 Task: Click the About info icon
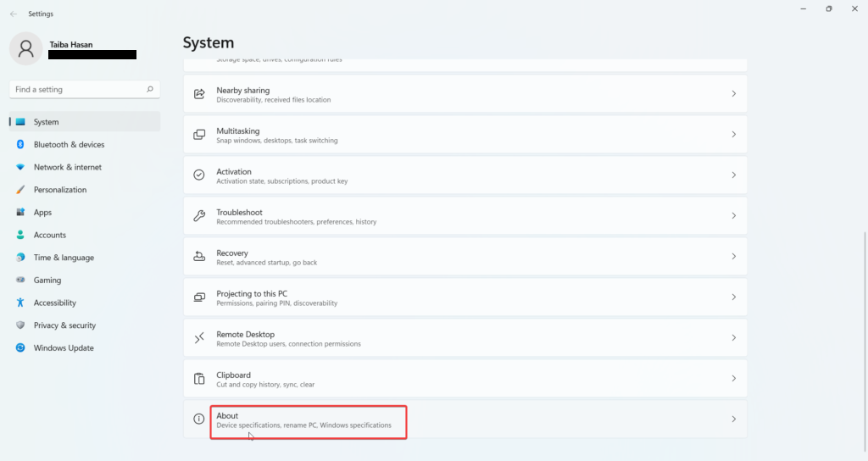(198, 419)
